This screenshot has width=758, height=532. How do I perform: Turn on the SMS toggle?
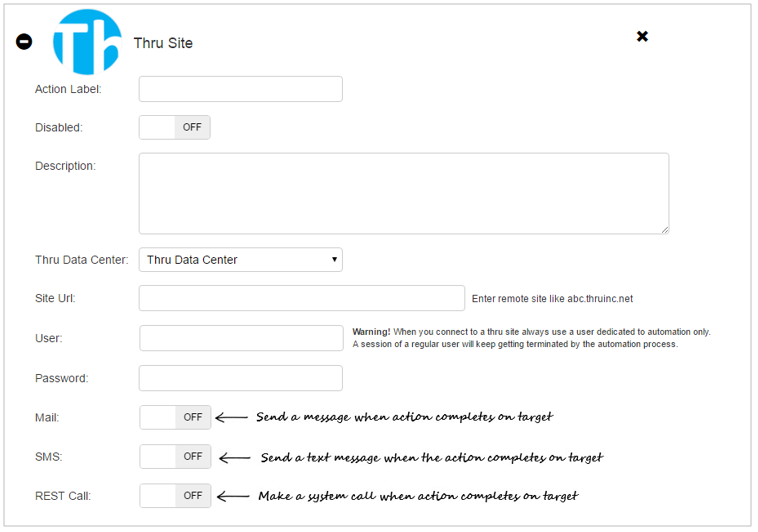175,457
